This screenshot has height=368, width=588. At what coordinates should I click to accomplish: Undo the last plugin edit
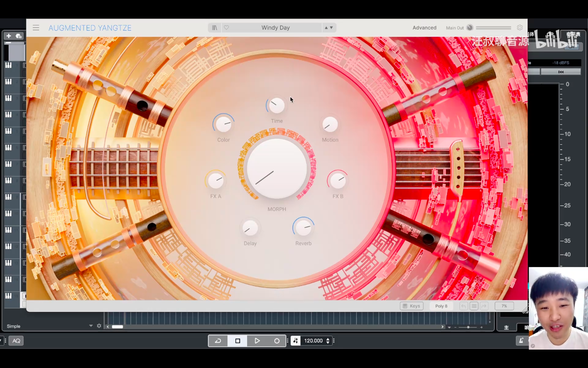point(463,306)
